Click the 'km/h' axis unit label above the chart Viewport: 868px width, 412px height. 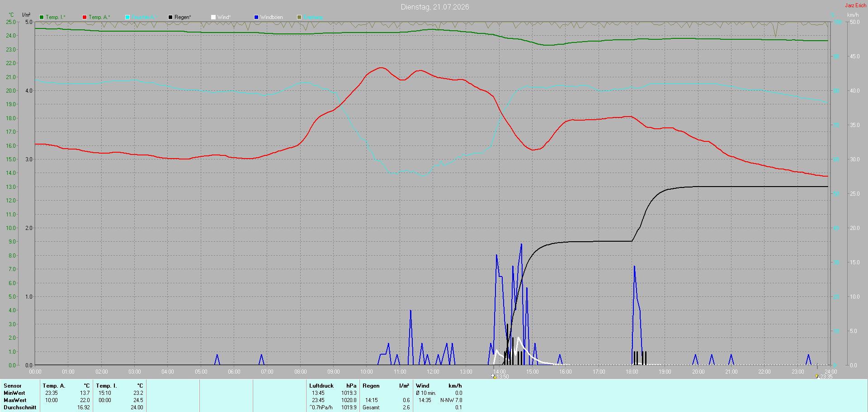[853, 15]
